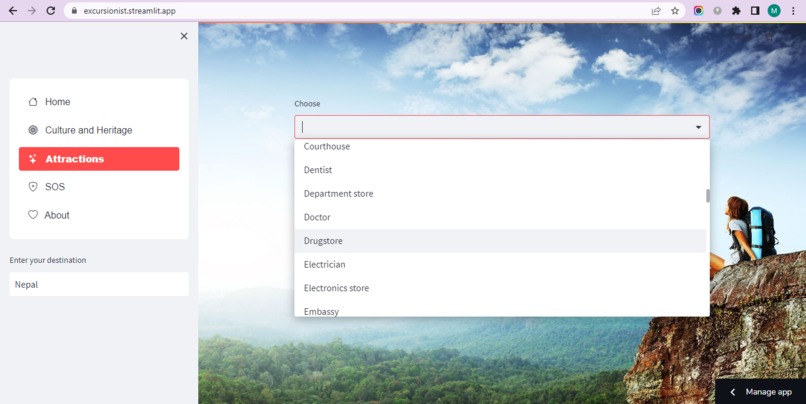Go to Culture and Heritage section
Viewport: 806px width, 404px height.
99,130
